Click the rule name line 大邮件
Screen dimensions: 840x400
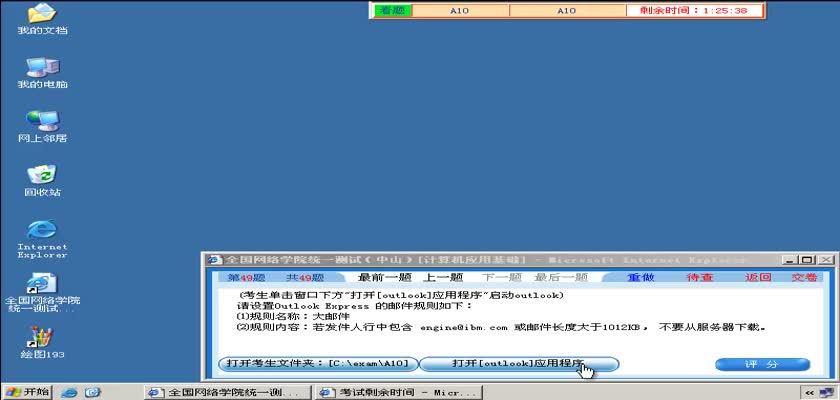[x=294, y=316]
